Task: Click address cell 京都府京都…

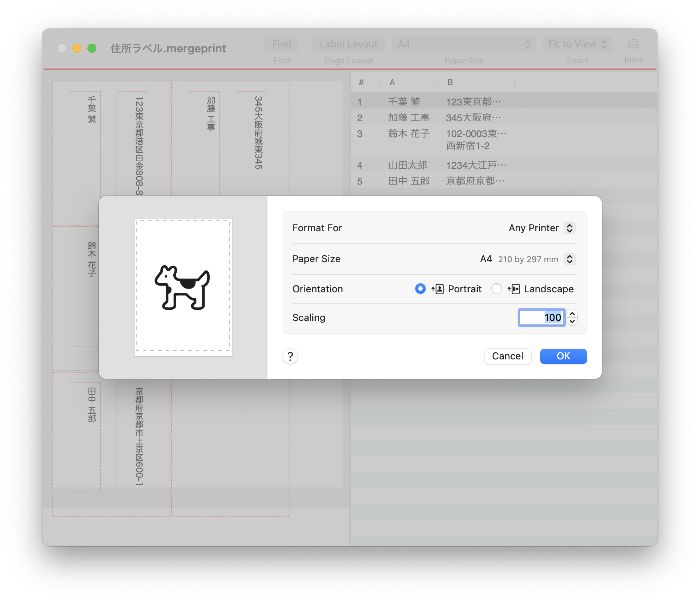Action: point(475,181)
